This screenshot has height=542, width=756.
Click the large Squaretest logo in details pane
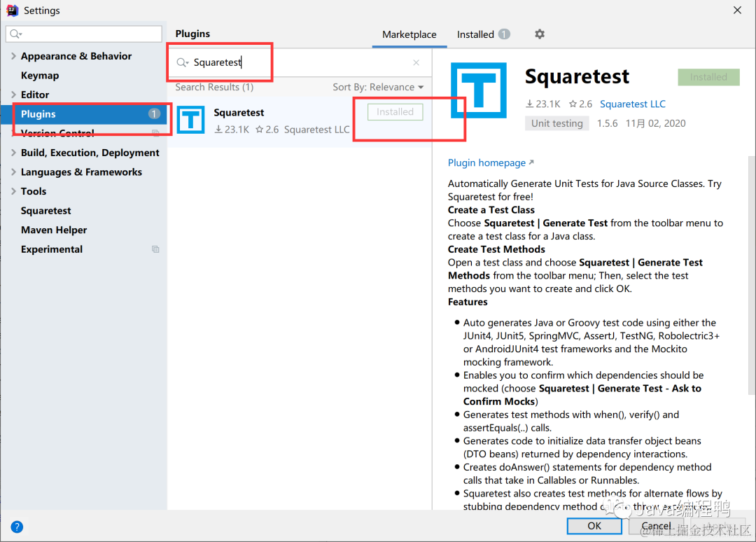pos(478,90)
